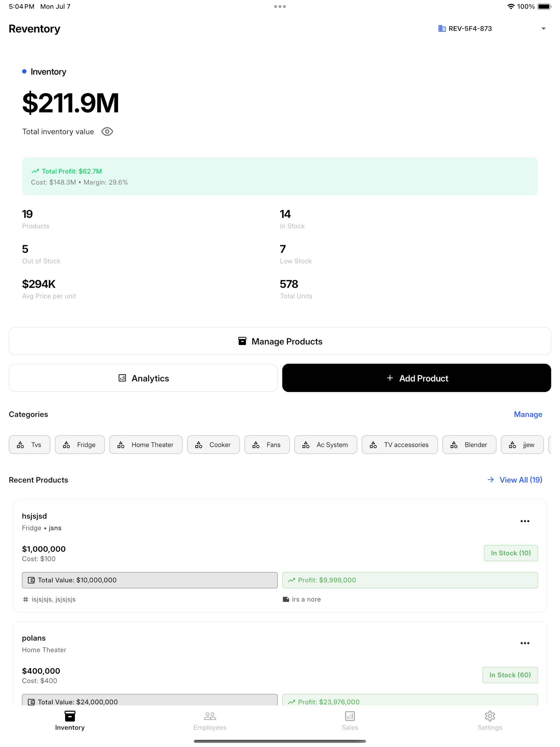Viewport: 560px width, 747px height.
Task: Click the hsjsjsd product name
Action: pos(34,516)
